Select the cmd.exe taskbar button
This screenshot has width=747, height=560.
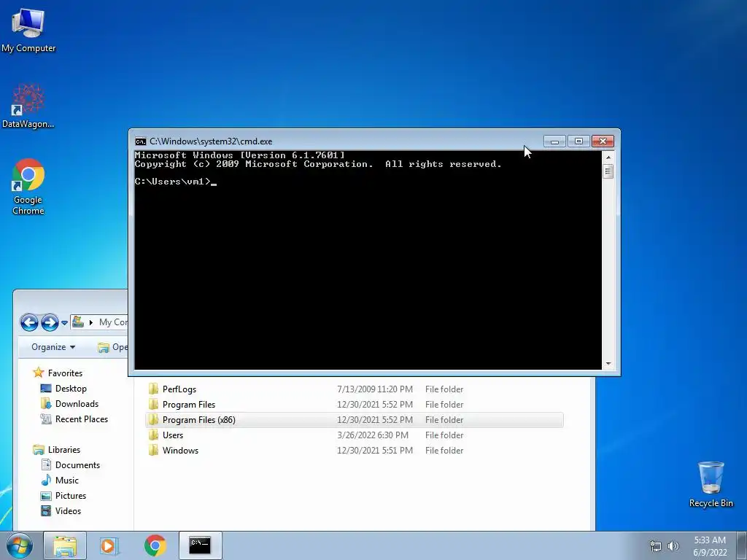200,545
